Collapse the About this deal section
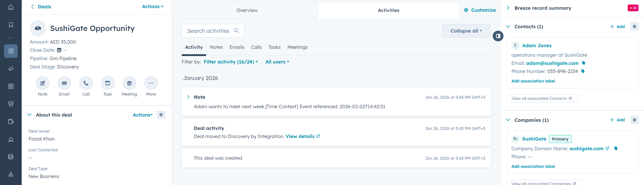The height and width of the screenshot is (185, 644). point(30,115)
